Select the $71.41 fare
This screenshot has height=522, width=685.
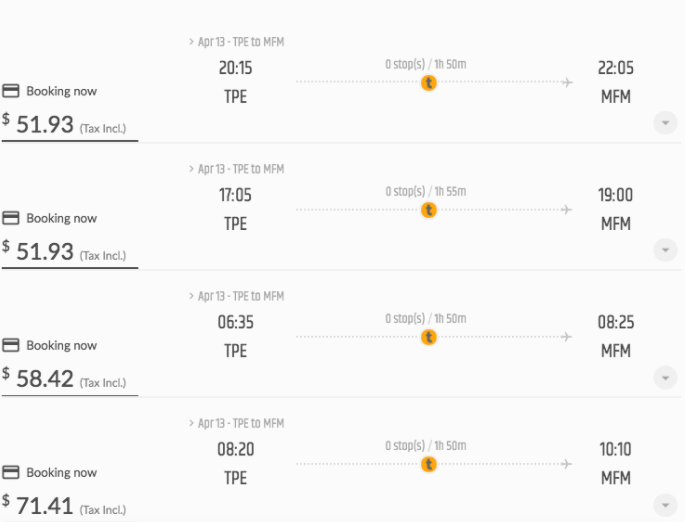pyautogui.click(x=64, y=506)
